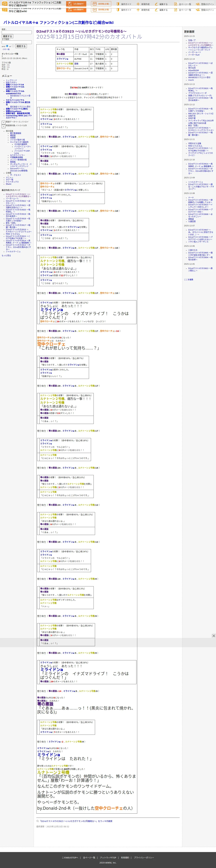Open 直轄バトルロイヤル(無印) link
Viewport: 216px width, 868px height.
click(17, 109)
